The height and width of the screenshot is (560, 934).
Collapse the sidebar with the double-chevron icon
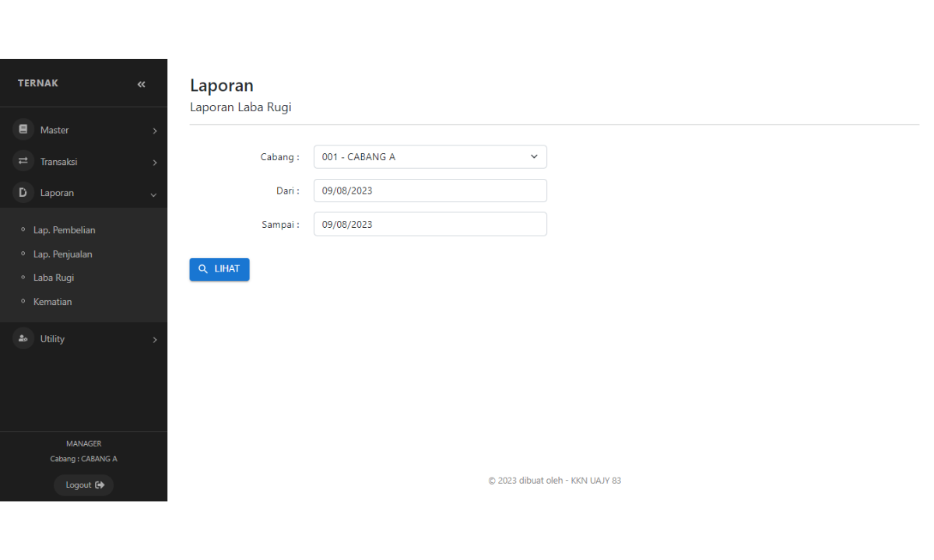141,84
